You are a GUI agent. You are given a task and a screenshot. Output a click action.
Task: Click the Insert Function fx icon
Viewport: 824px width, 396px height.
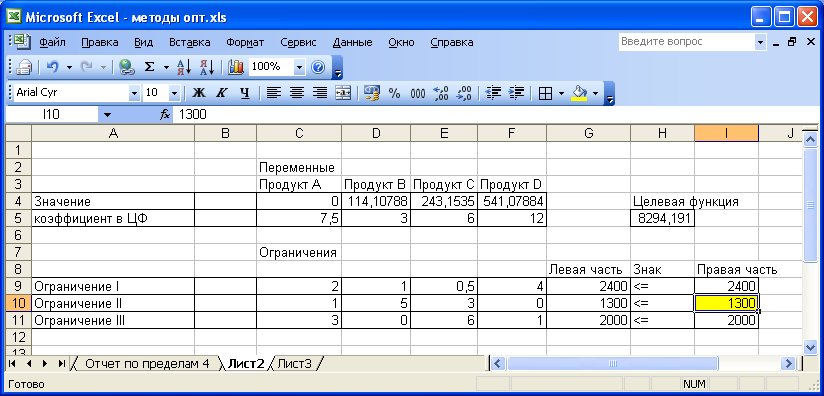pyautogui.click(x=165, y=114)
